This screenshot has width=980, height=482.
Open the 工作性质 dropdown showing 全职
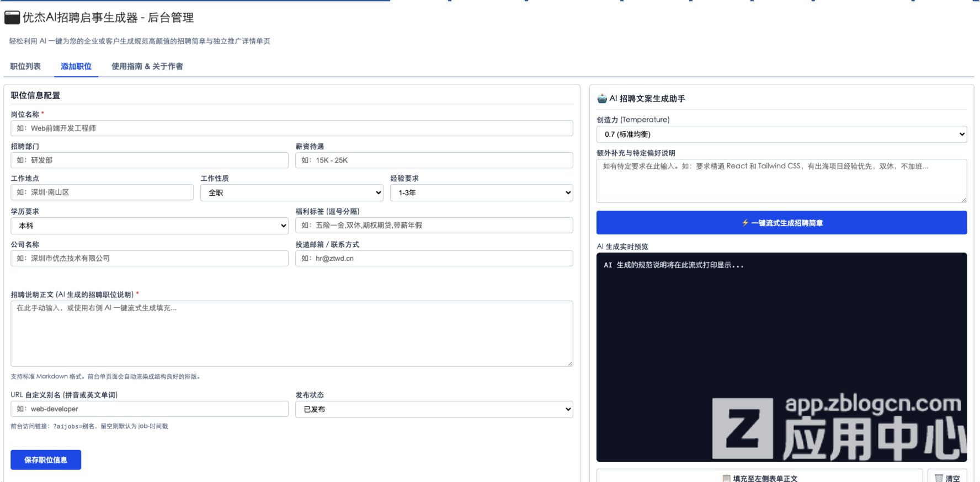pos(292,192)
